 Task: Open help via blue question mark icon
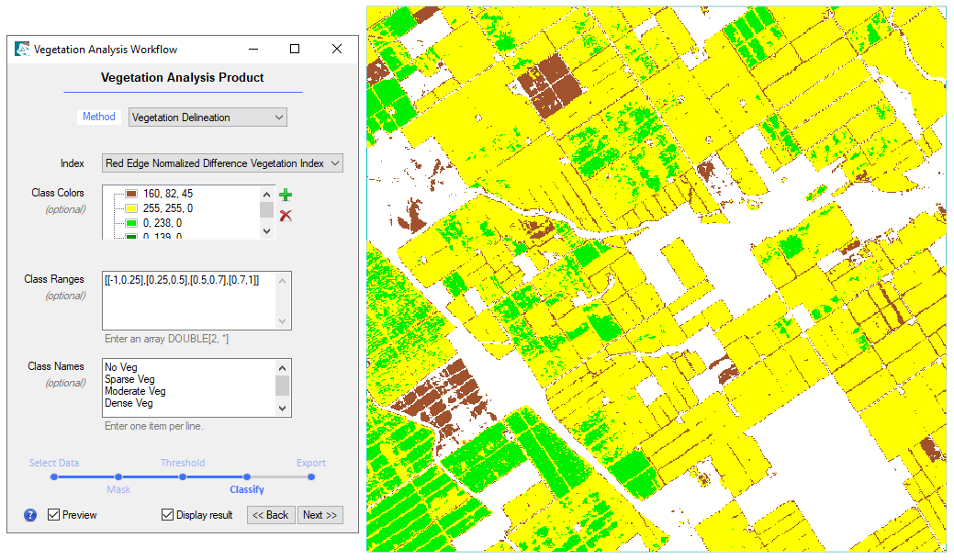[30, 515]
